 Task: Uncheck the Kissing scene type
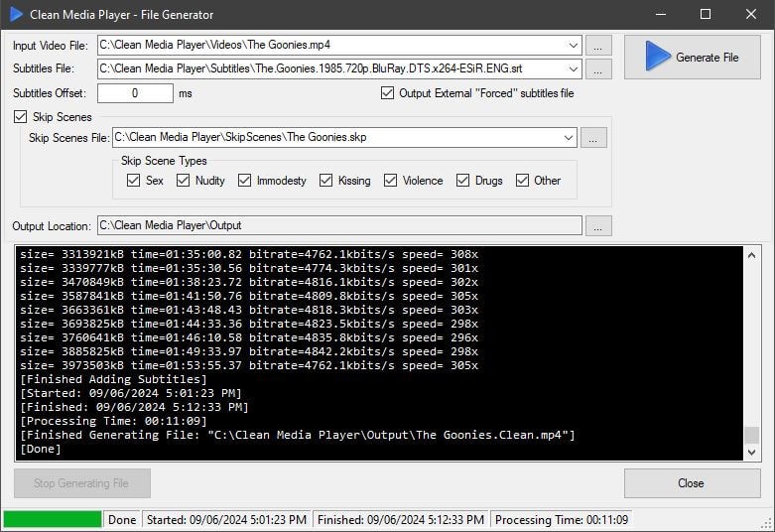pyautogui.click(x=325, y=181)
